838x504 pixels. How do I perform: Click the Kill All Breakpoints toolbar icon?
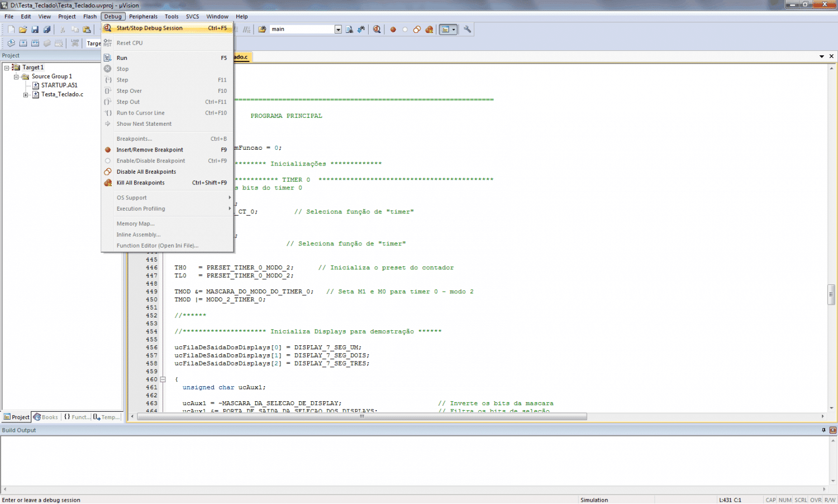tap(429, 30)
